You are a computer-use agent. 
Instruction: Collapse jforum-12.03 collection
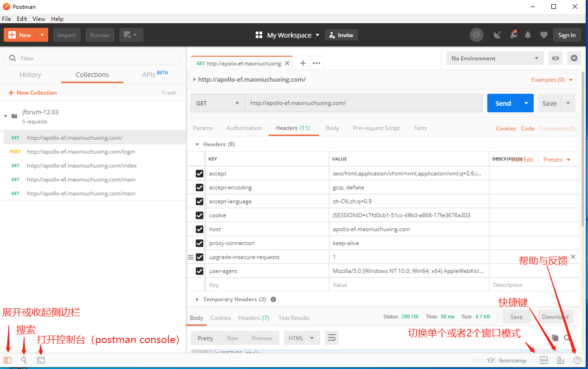click(6, 116)
